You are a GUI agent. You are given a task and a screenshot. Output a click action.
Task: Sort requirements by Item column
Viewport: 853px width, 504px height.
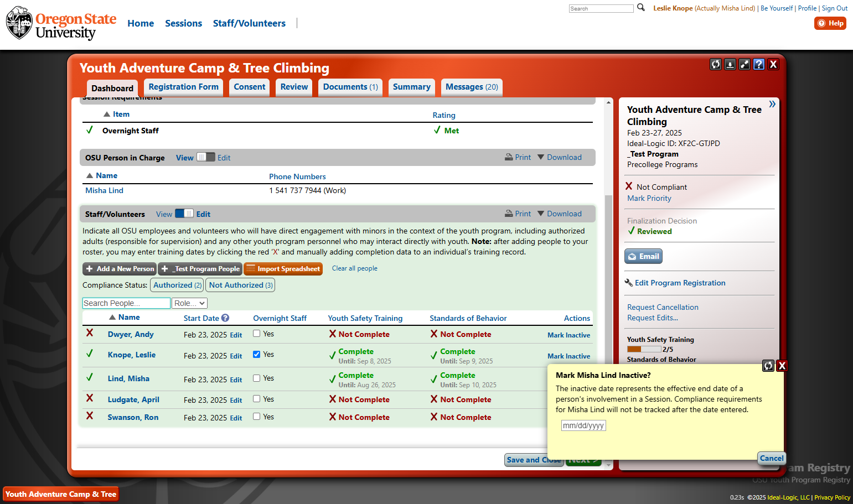pyautogui.click(x=117, y=114)
